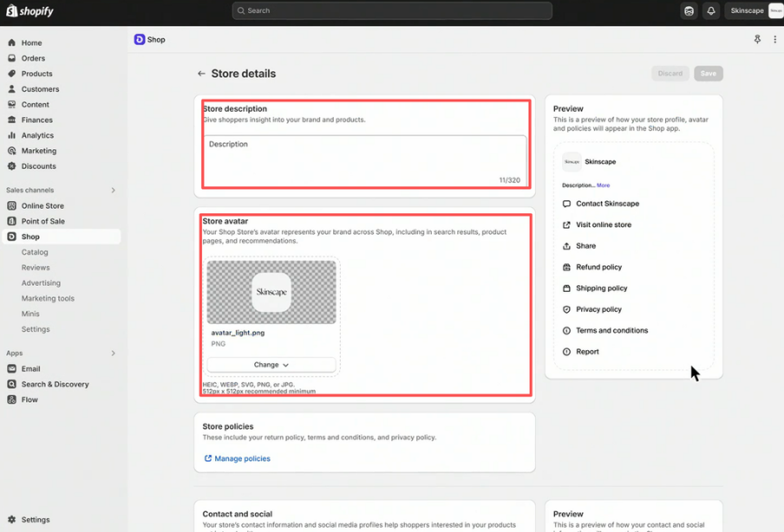Open the Manage policies link
This screenshot has height=532, width=784.
click(x=242, y=458)
